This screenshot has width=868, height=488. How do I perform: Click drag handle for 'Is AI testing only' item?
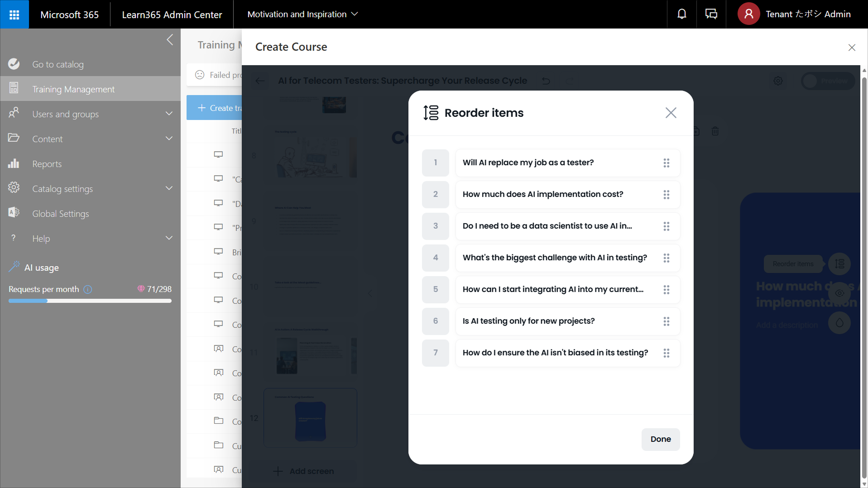tap(666, 321)
